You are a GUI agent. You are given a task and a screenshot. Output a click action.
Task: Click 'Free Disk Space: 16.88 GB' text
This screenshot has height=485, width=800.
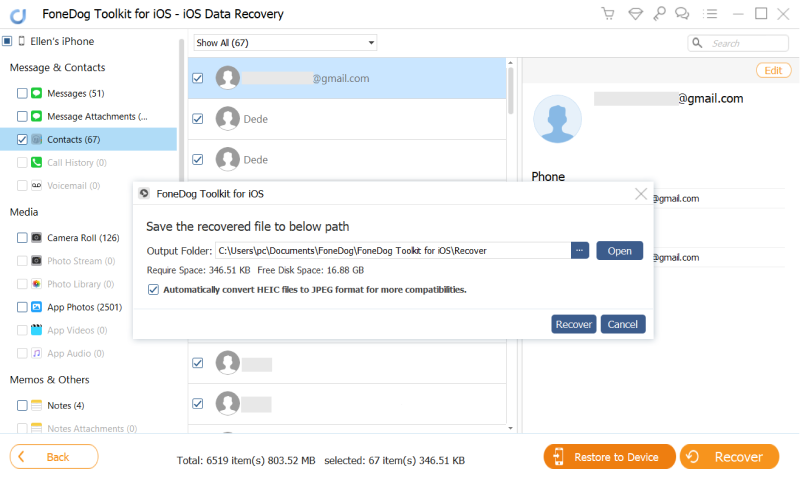(310, 270)
